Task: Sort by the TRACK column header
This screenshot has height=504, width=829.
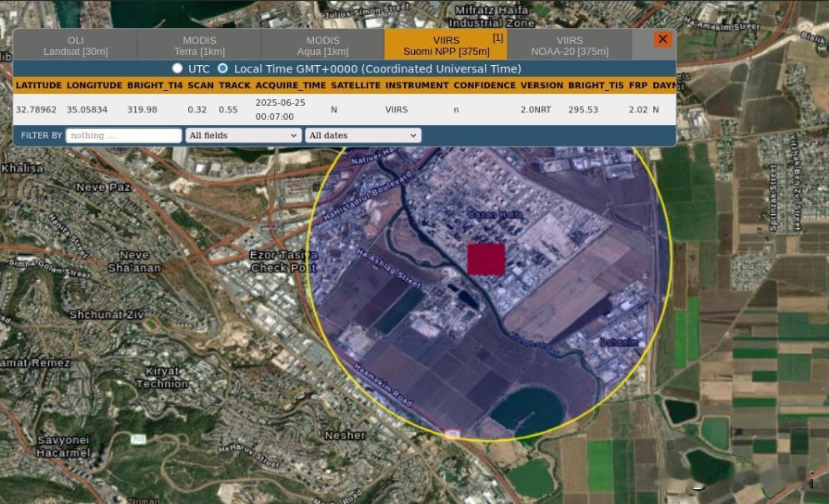Action: click(234, 85)
